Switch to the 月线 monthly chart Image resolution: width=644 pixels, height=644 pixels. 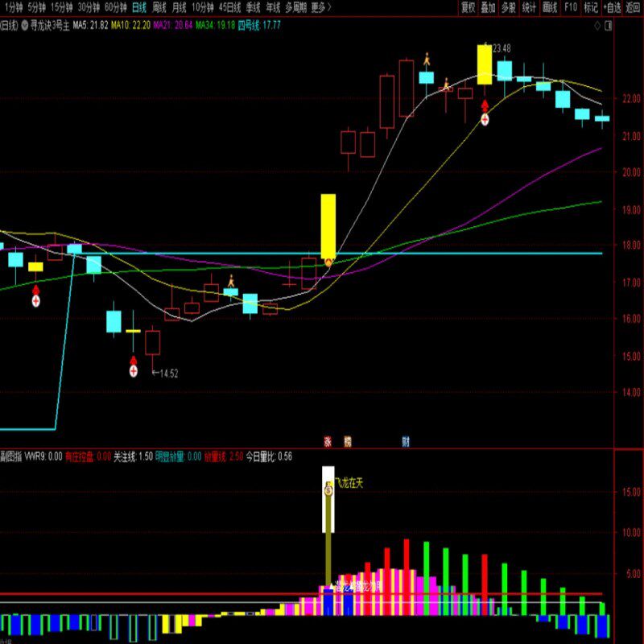(x=179, y=7)
